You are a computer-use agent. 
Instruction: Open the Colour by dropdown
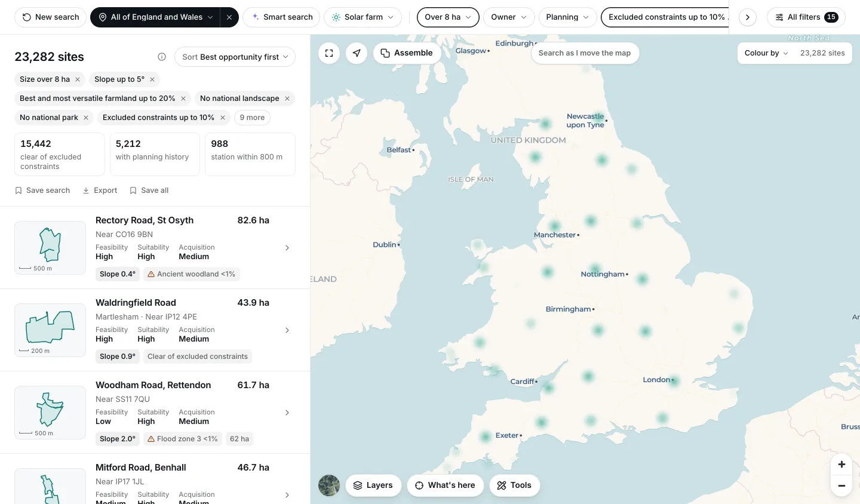766,53
